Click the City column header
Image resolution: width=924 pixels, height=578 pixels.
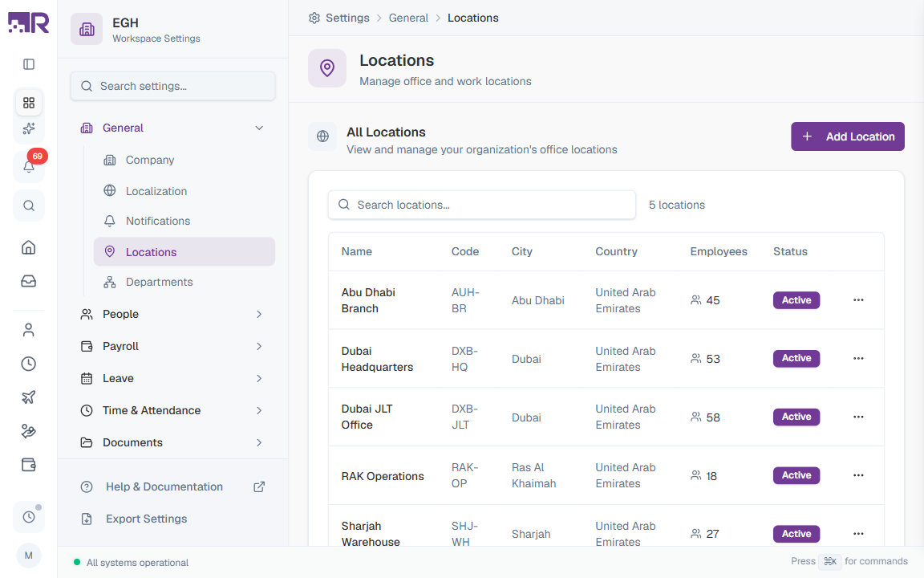pos(521,252)
